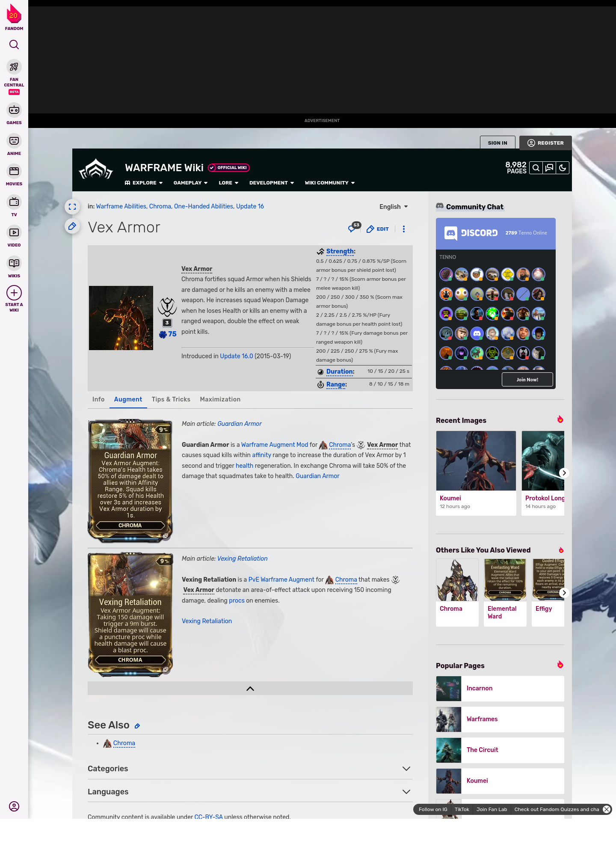Viewport: 616px width, 856px height.
Task: Open the Vexing Retaliation mod card image
Action: point(130,615)
